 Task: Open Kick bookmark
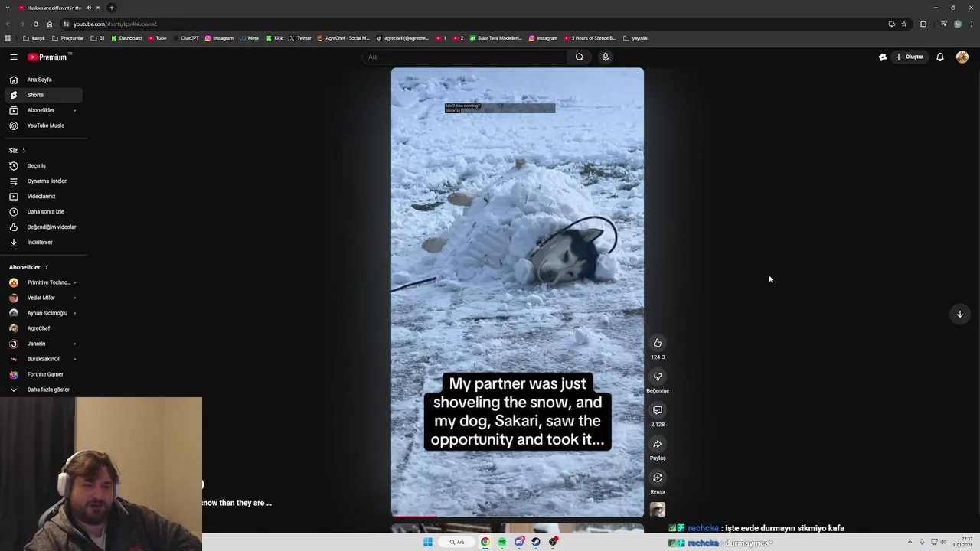point(274,38)
